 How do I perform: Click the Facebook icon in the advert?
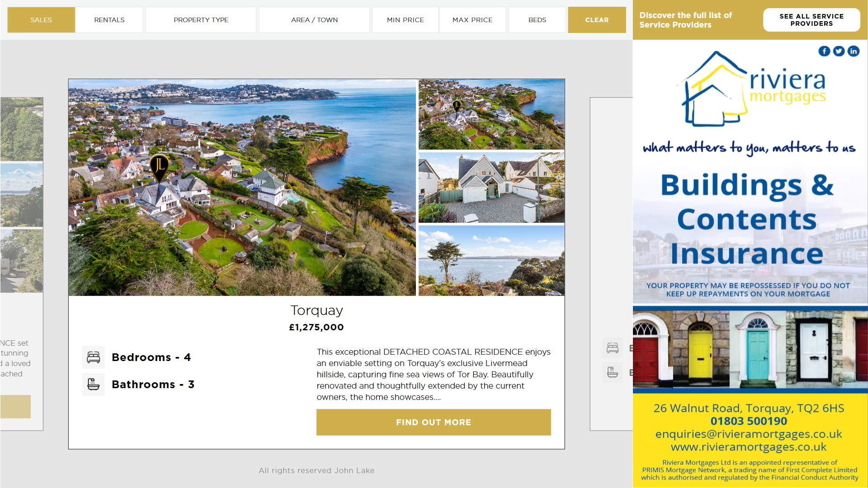(x=824, y=51)
